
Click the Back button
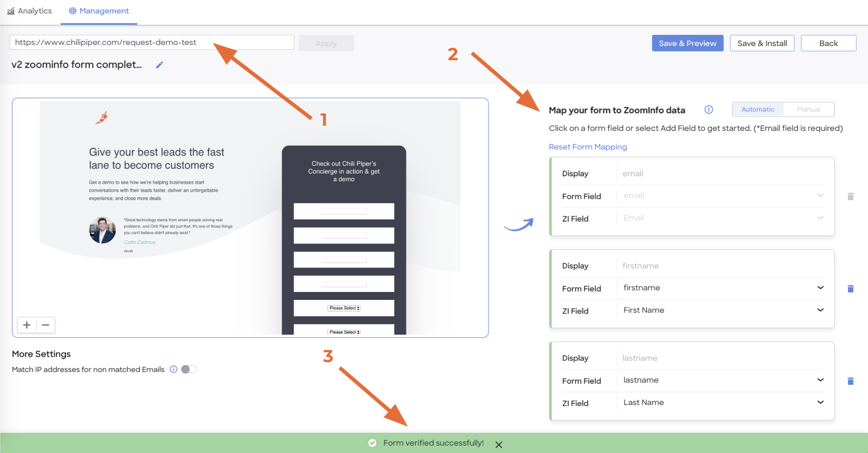tap(828, 43)
